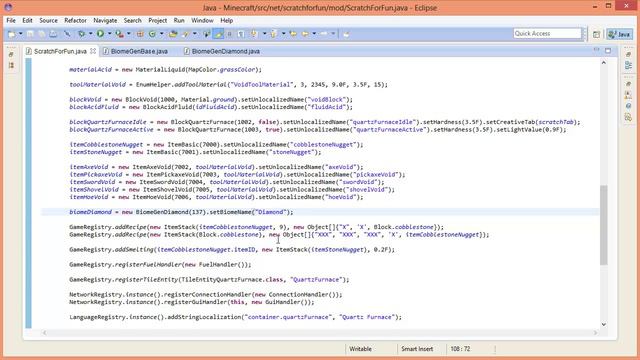
Task: Toggle Block Selection Mode button
Action: pos(229,34)
